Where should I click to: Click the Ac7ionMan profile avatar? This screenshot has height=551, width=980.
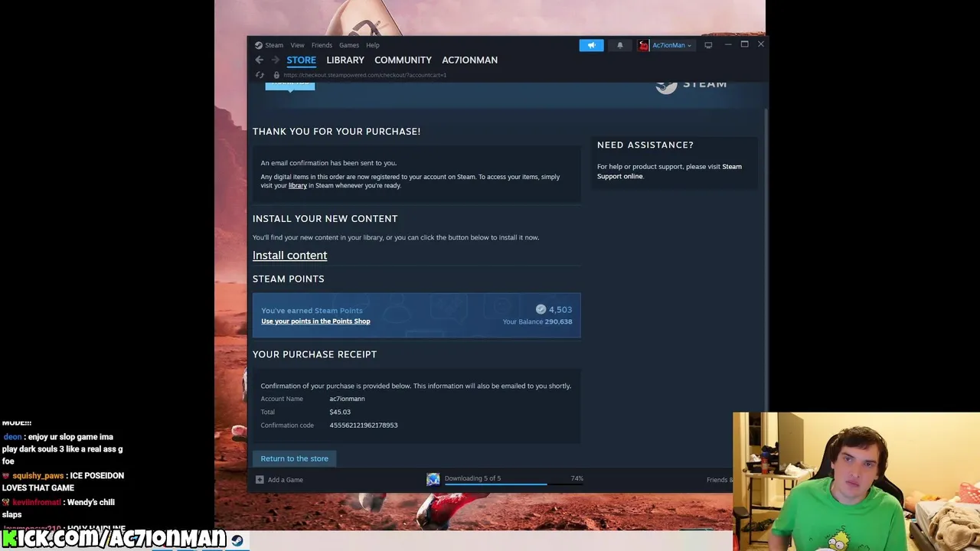pyautogui.click(x=644, y=45)
